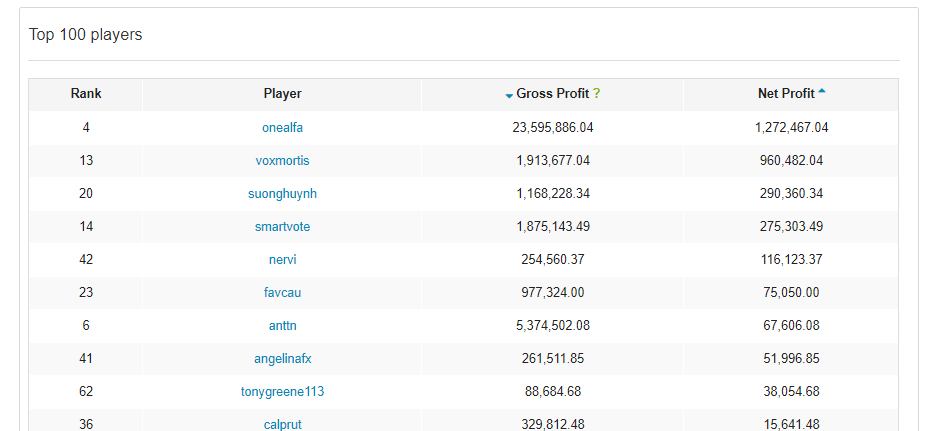The width and height of the screenshot is (936, 431).
Task: Click rank cell 6 in anttn row
Action: click(86, 326)
